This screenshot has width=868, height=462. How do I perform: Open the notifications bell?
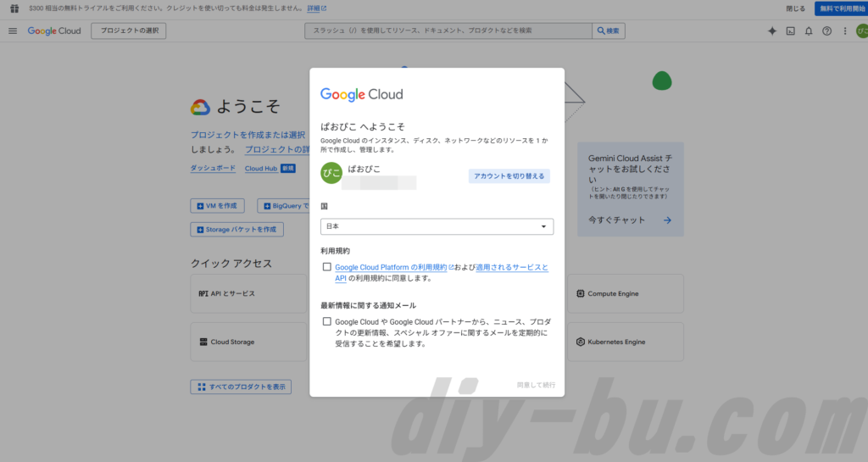point(809,31)
